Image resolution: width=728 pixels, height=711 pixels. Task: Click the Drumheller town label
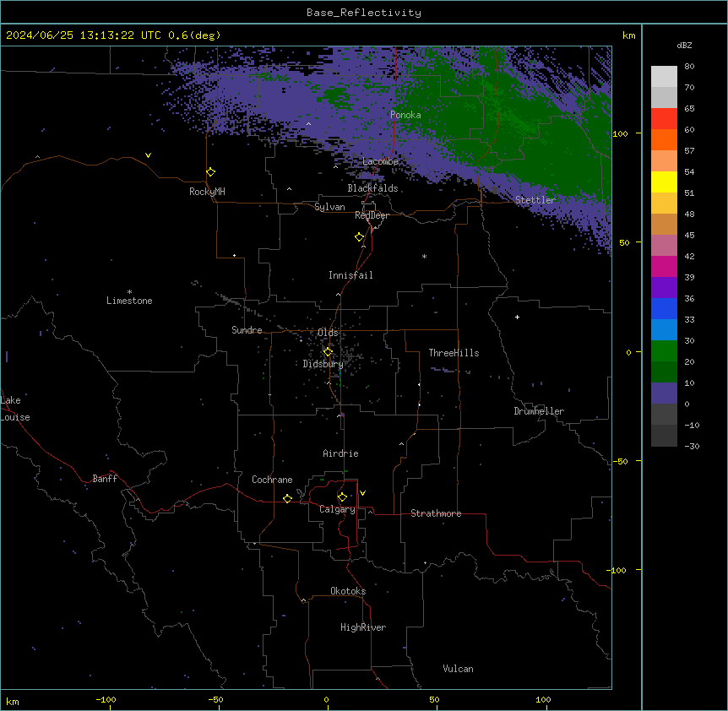point(539,411)
